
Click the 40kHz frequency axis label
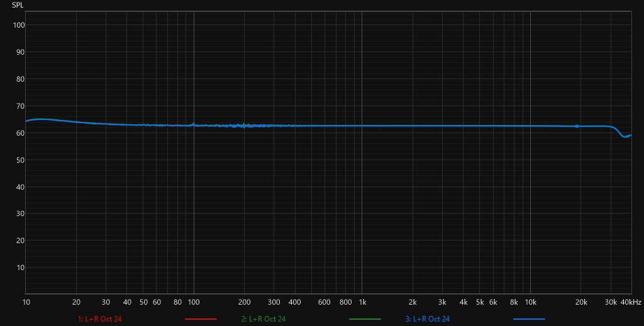click(631, 302)
